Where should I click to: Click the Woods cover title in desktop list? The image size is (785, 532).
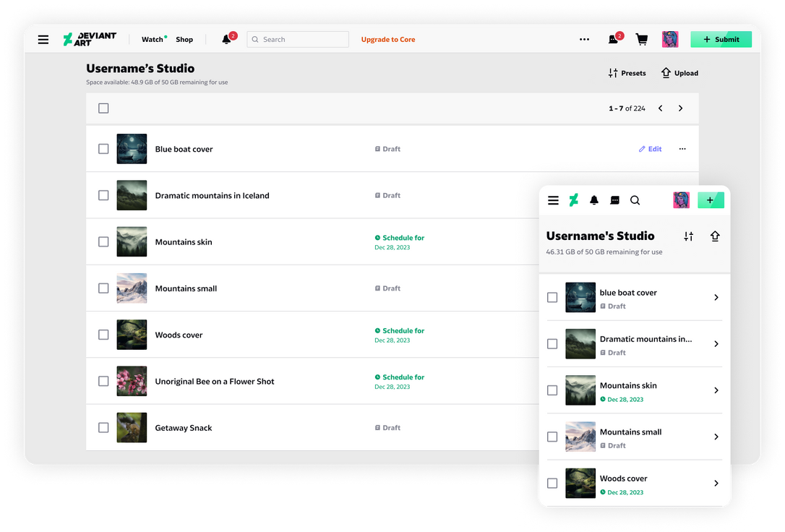pos(179,335)
